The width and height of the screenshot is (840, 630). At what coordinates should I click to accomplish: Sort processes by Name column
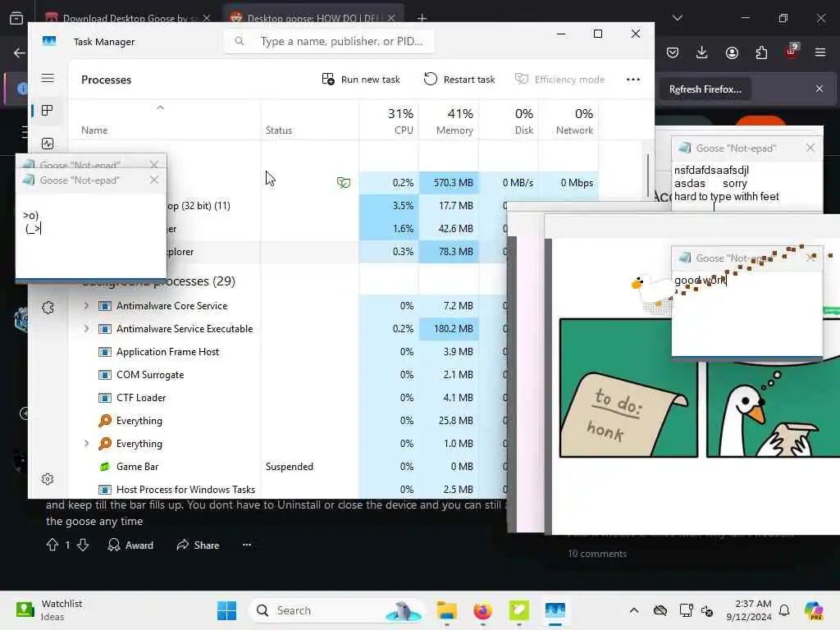[164, 121]
